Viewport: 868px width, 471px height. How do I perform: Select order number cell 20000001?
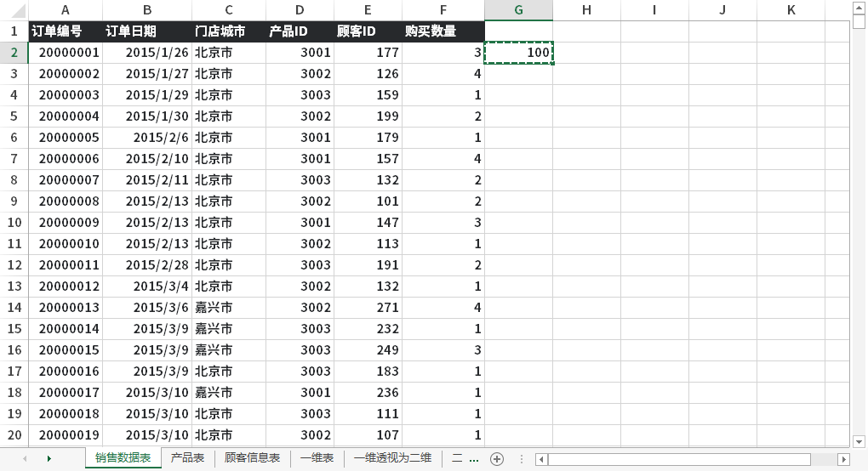[66, 53]
